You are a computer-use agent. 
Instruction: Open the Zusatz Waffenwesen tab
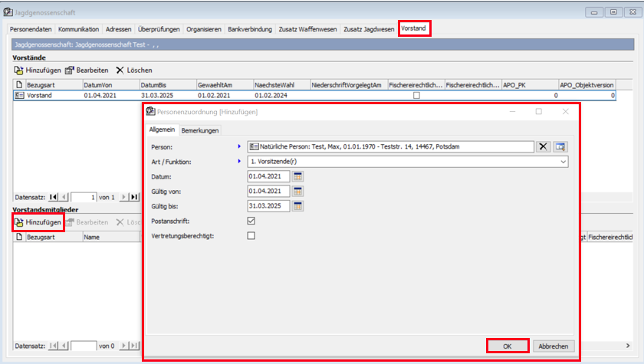(307, 29)
